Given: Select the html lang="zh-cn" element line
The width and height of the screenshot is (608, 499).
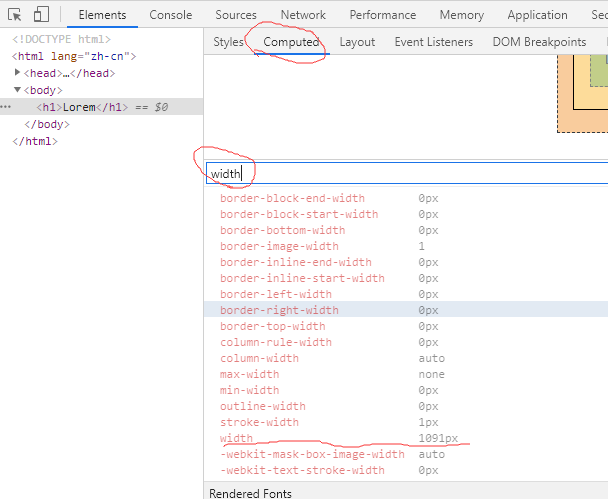Looking at the screenshot, I should coord(74,57).
